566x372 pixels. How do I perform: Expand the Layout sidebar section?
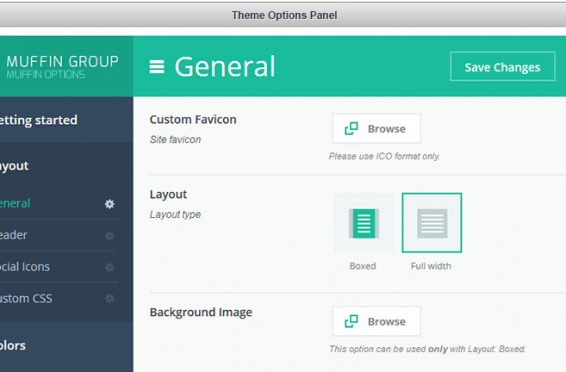click(x=66, y=166)
